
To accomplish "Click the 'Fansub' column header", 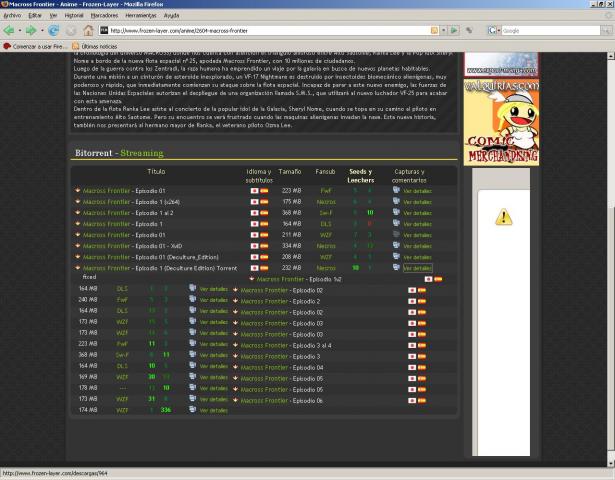I will pos(325,171).
